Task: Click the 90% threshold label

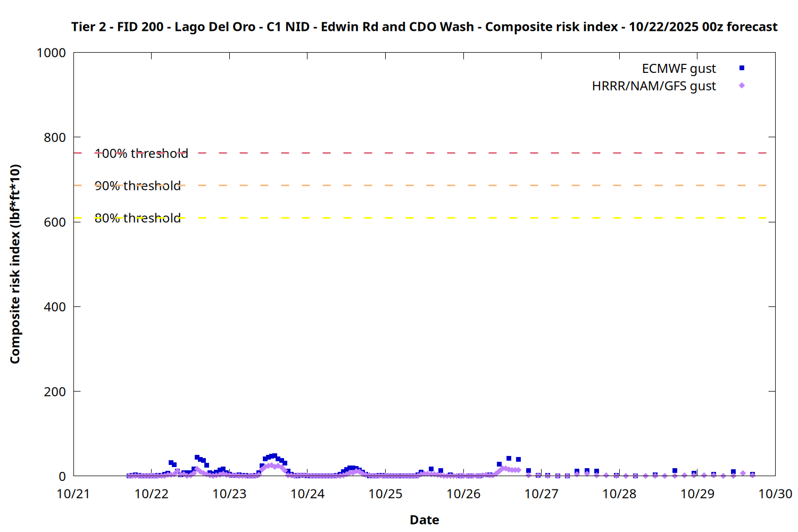Action: [138, 186]
